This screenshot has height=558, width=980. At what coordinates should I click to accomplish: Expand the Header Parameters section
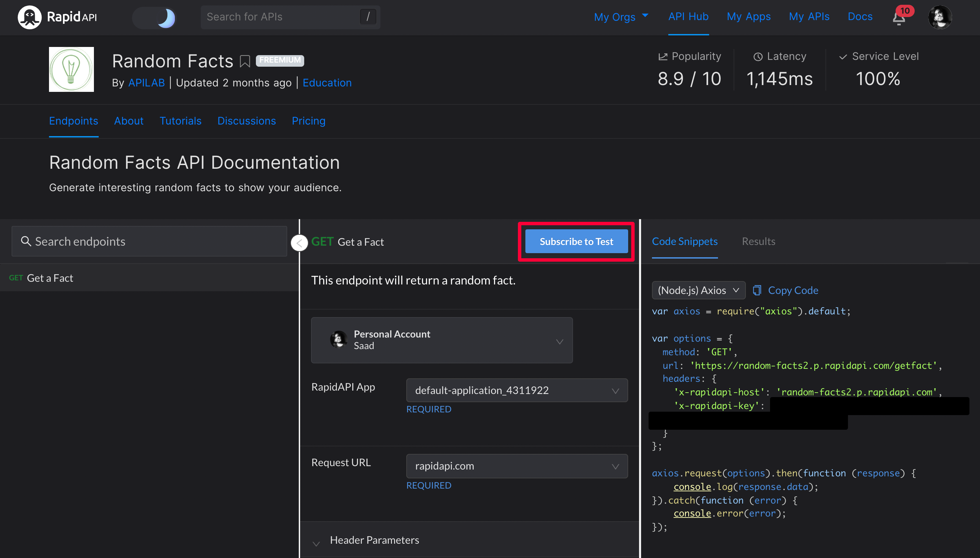tap(374, 540)
